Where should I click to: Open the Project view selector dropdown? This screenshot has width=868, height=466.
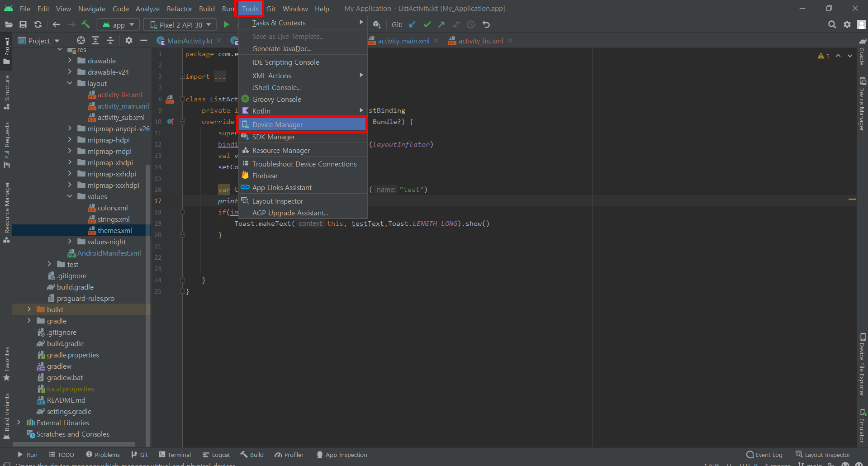click(39, 41)
